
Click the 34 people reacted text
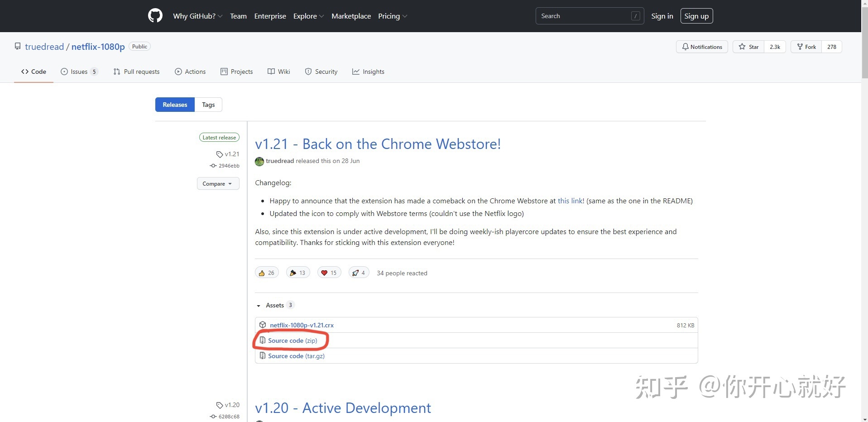402,273
